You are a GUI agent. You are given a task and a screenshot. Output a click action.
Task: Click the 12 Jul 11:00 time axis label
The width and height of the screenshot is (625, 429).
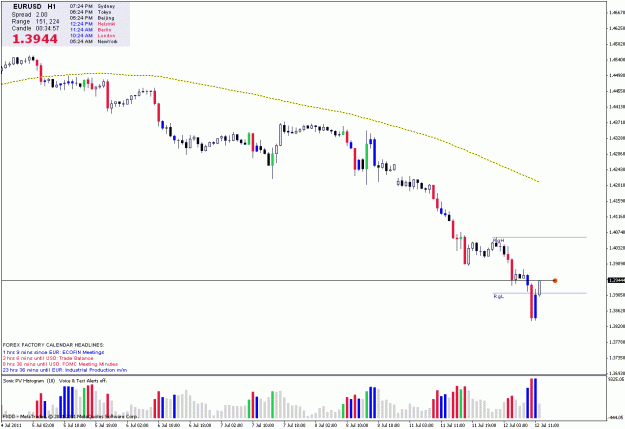click(x=549, y=425)
